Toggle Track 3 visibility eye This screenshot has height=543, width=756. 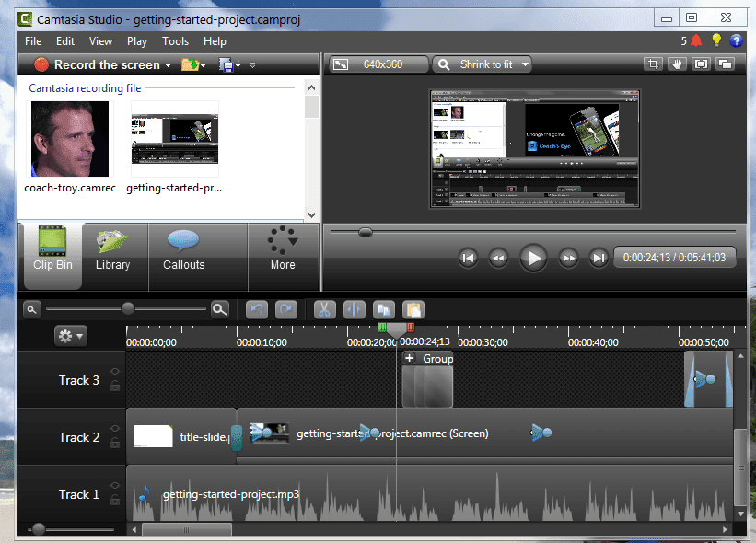click(x=115, y=371)
